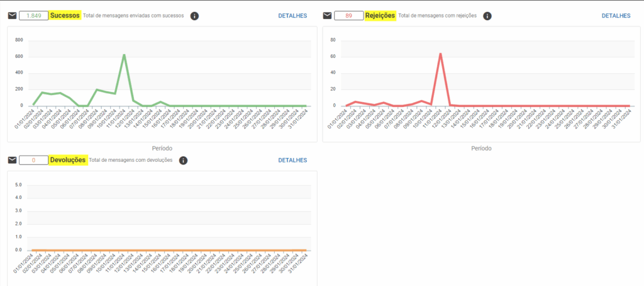Open the info icon for Devoluções
This screenshot has width=644, height=286.
click(183, 161)
